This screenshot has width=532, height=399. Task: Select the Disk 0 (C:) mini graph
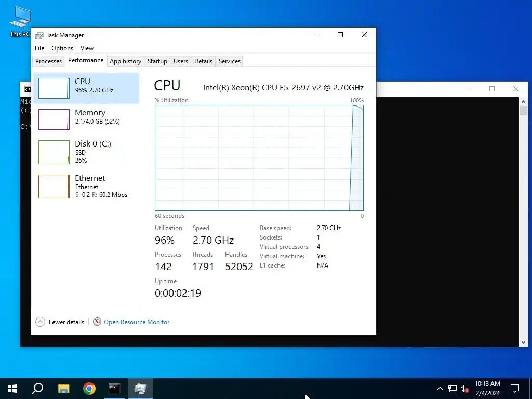pos(54,152)
